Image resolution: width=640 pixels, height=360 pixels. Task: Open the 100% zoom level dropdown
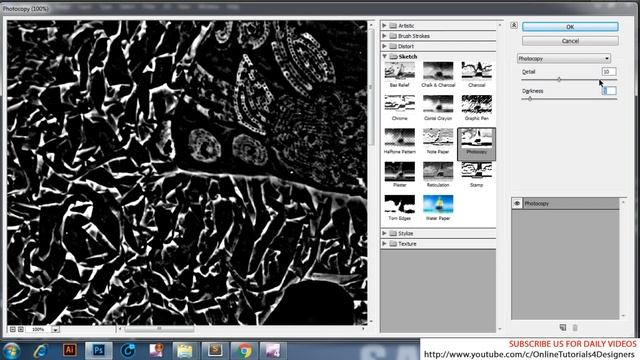(55, 329)
